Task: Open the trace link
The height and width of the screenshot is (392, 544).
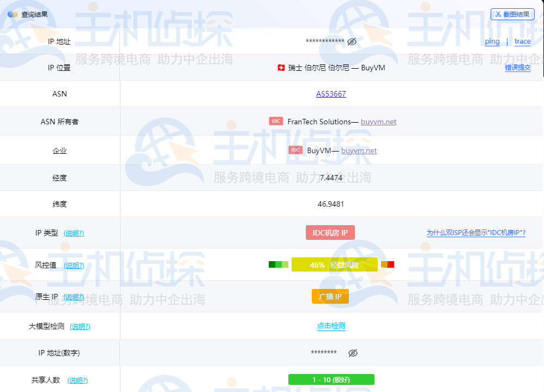Action: point(522,41)
